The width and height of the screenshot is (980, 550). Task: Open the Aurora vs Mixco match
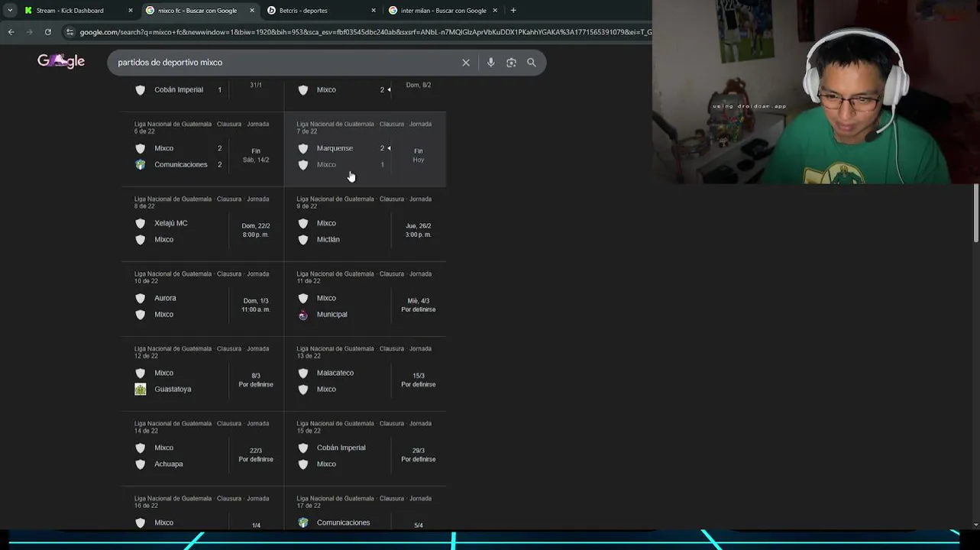tap(202, 299)
